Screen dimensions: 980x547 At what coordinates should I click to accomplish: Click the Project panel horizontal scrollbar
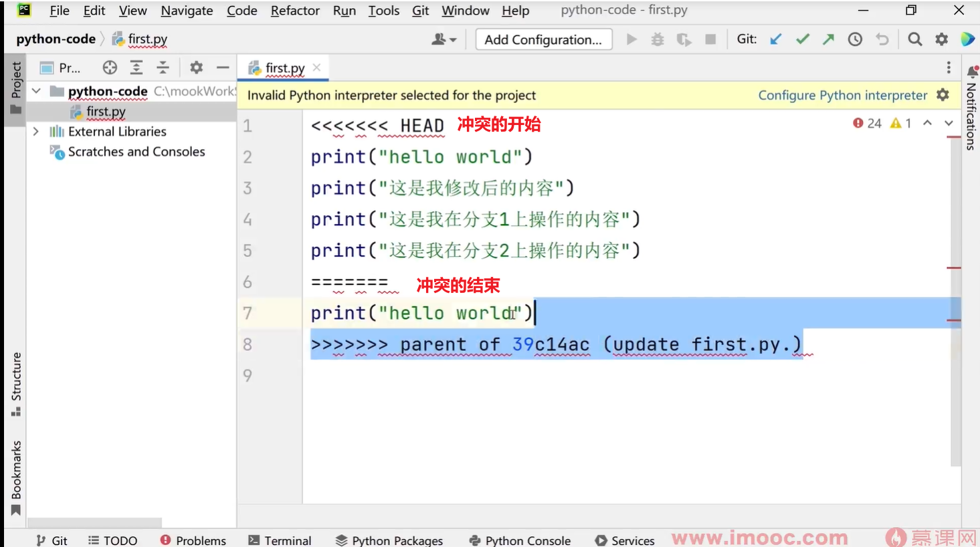(94, 522)
